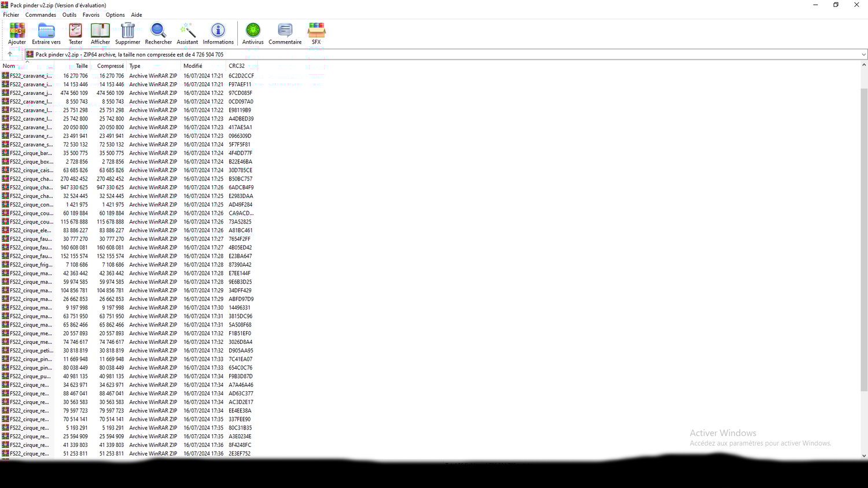Image resolution: width=868 pixels, height=488 pixels.
Task: Click the vertical scrollbar down arrow
Action: click(x=864, y=456)
